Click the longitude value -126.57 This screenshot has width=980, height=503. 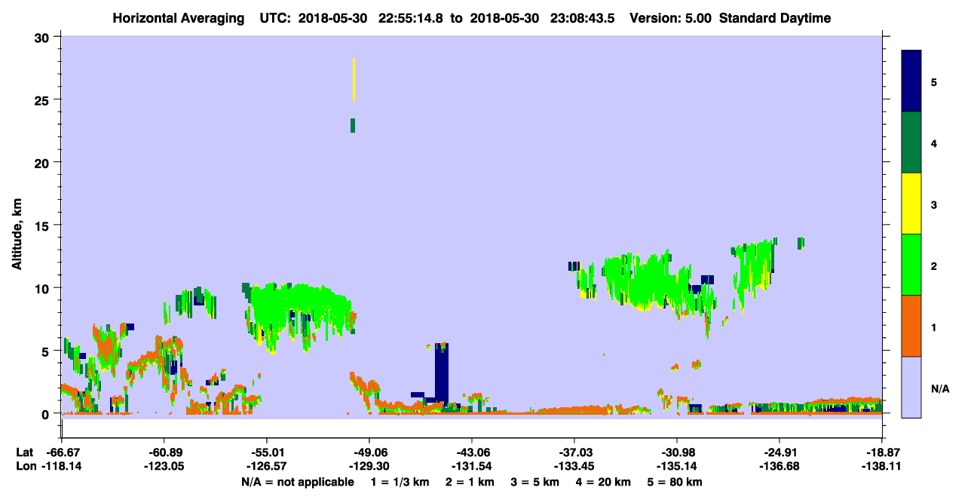(266, 466)
